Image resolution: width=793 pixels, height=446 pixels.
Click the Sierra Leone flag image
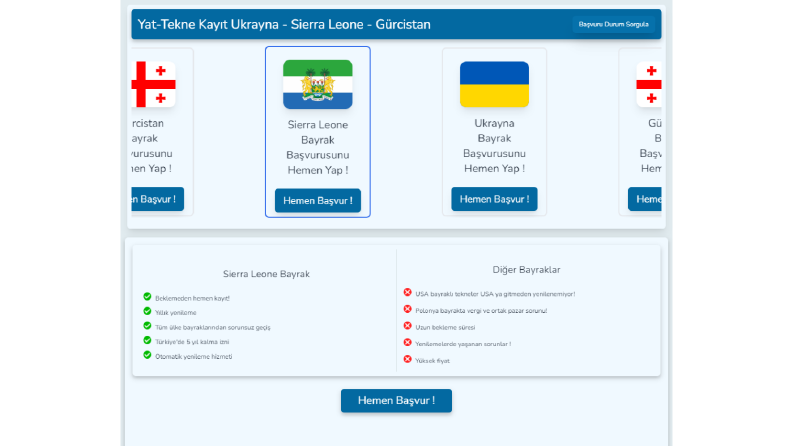(x=318, y=84)
